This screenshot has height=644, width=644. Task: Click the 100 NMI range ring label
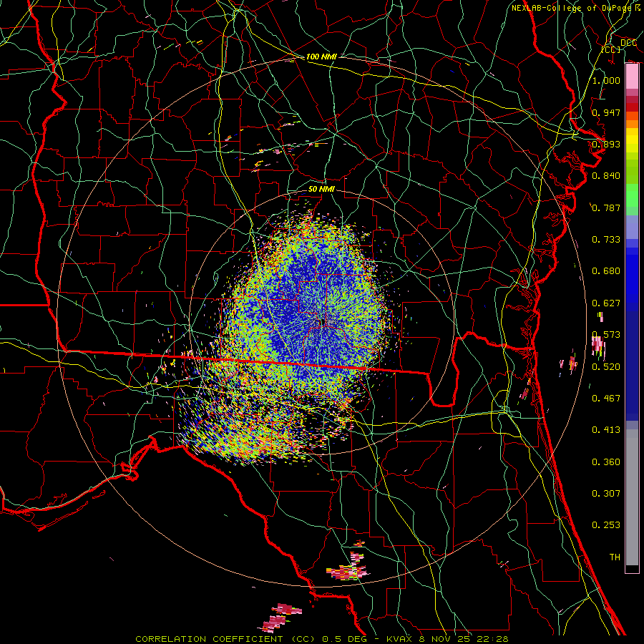(321, 57)
